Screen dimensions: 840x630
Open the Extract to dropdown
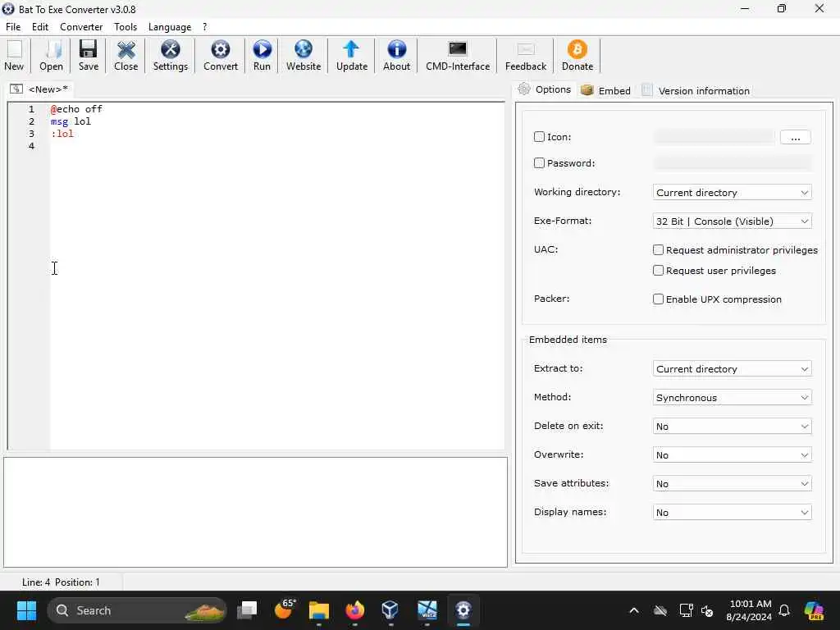coord(732,368)
